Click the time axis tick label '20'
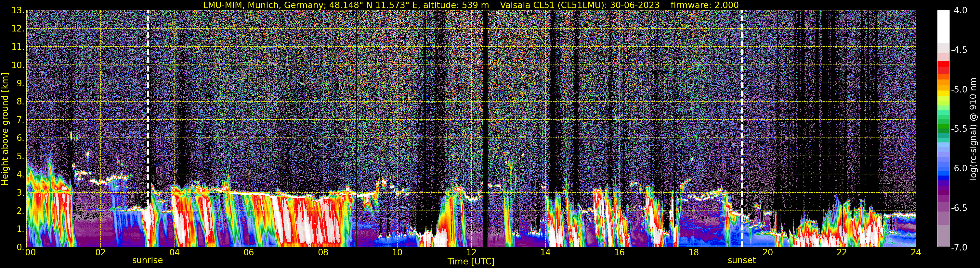The width and height of the screenshot is (980, 268). pyautogui.click(x=768, y=252)
